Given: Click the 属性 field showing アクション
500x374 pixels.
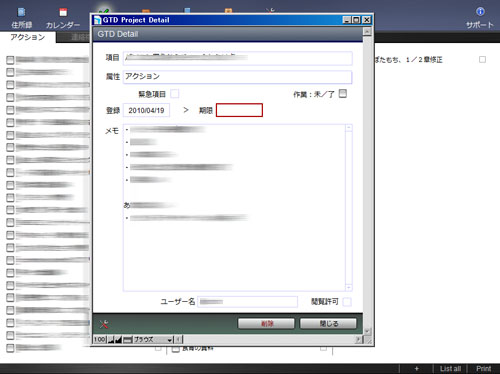Looking at the screenshot, I should click(x=238, y=77).
